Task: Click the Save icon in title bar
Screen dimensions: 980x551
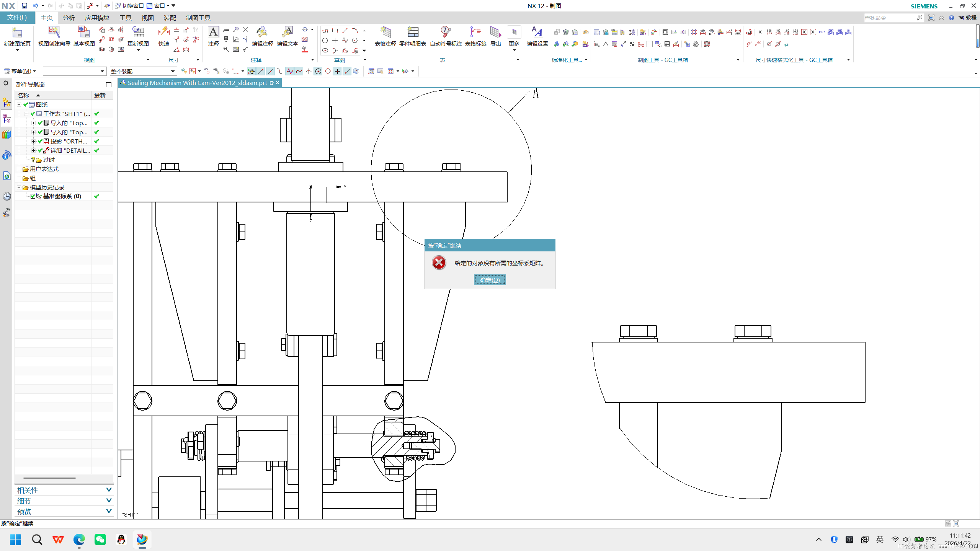Action: [24, 6]
